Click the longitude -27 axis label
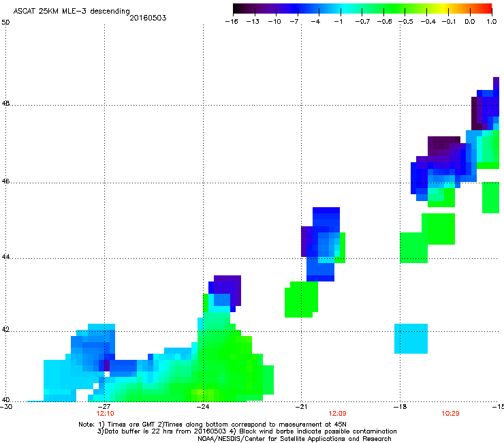504x443 pixels. click(104, 407)
